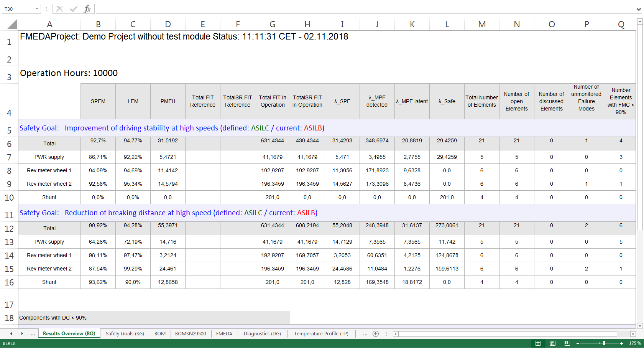Click the 175 % zoom level

[x=635, y=343]
